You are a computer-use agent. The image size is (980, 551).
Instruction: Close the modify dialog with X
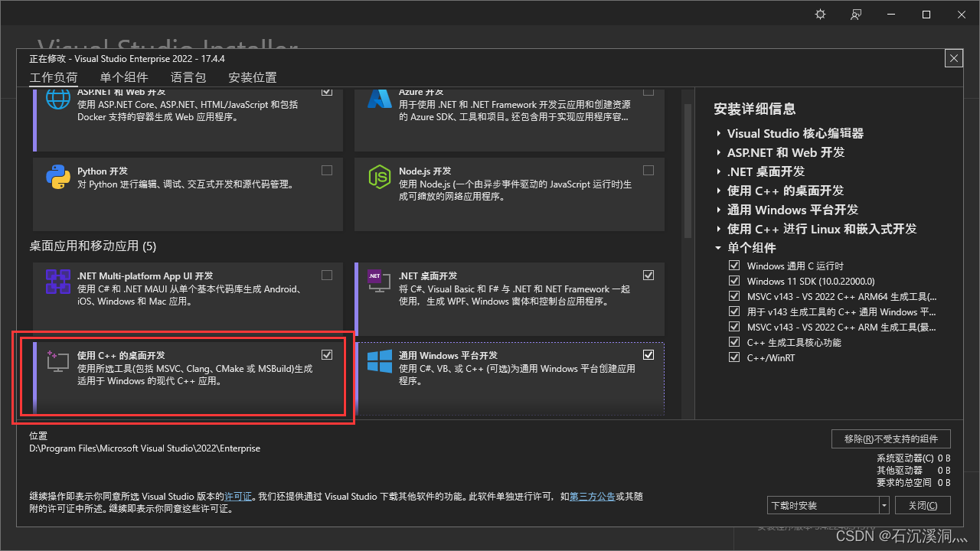click(x=953, y=58)
